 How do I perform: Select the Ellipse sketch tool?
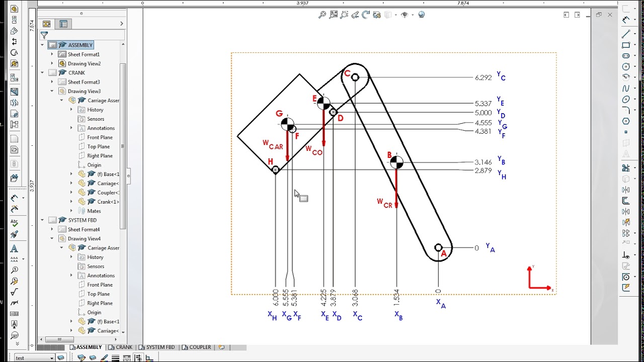(x=626, y=100)
